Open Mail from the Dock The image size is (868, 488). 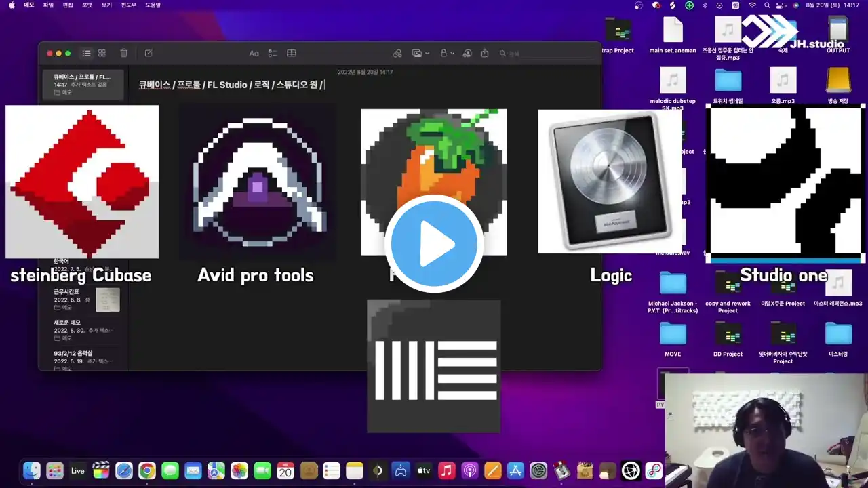[193, 470]
